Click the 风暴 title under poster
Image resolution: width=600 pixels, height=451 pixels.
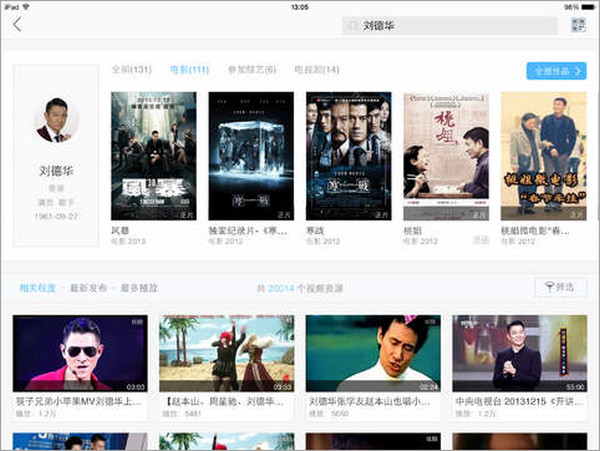tap(120, 230)
